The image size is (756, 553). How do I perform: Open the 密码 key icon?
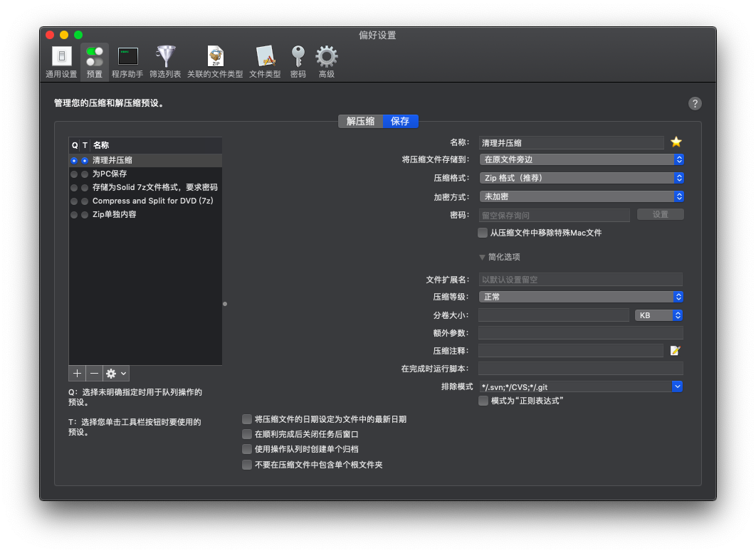click(298, 57)
